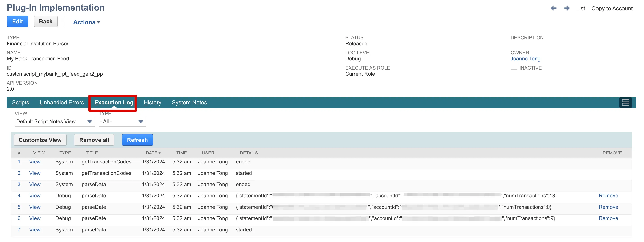Toggle subtab layout icon at bar's right end
Viewport: 644px width, 242px height.
coord(625,102)
